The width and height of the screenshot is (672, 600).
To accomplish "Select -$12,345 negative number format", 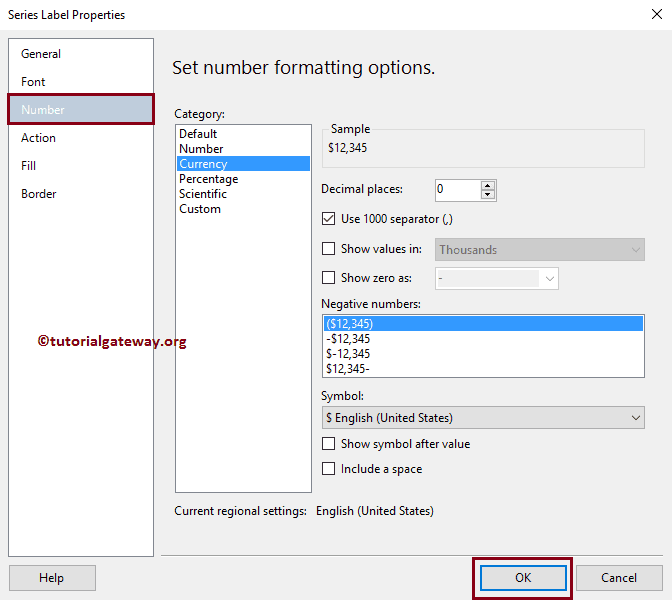I will point(348,339).
